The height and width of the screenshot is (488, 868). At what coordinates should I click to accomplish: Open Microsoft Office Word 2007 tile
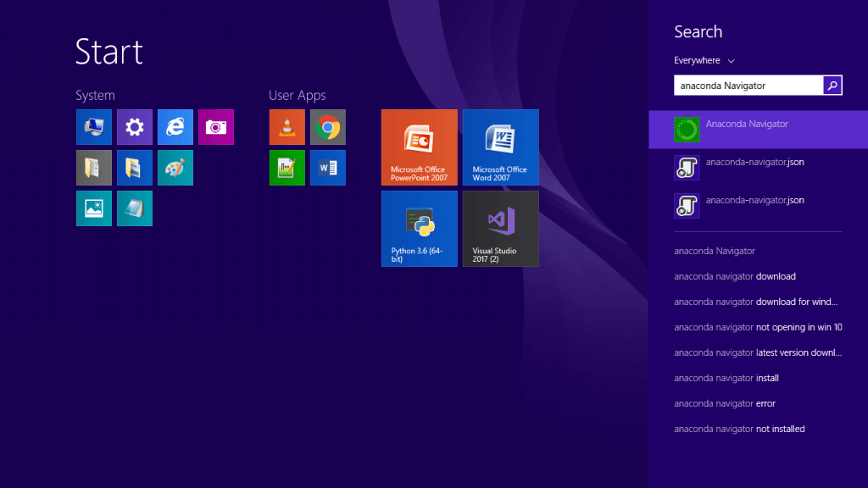click(x=500, y=147)
